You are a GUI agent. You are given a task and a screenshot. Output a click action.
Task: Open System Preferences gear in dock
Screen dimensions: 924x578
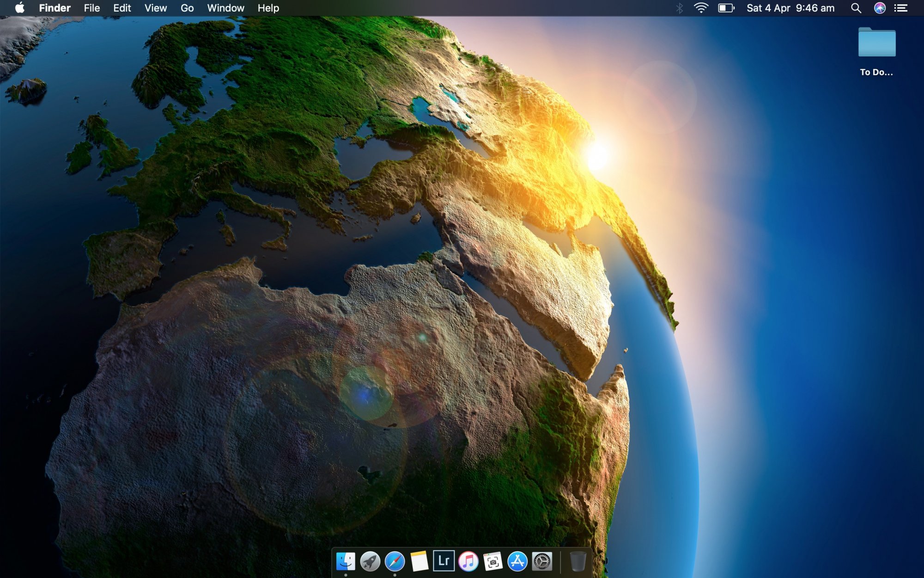(541, 561)
